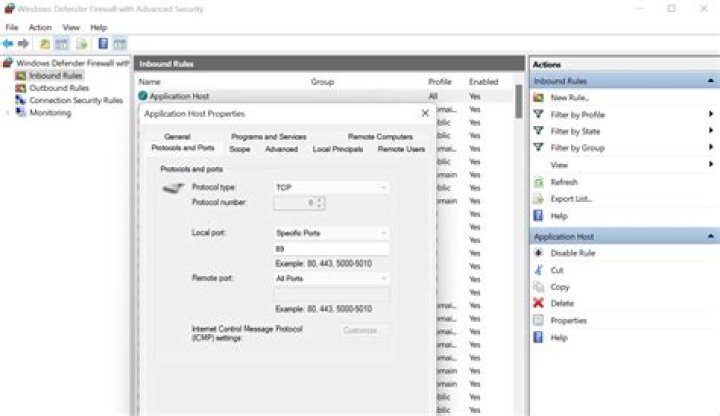Collapse the Inbound Rules actions section
The image size is (720, 416).
pos(710,81)
